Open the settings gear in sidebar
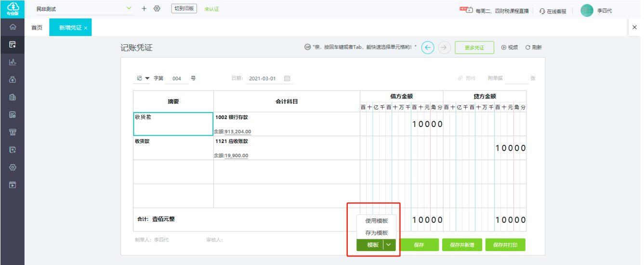 [13, 167]
